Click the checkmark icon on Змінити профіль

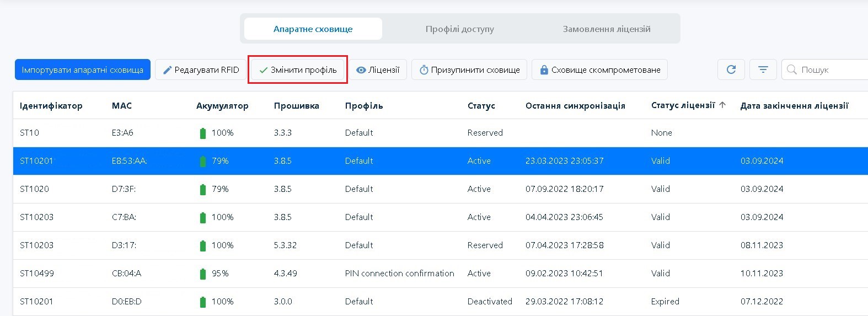[x=264, y=70]
